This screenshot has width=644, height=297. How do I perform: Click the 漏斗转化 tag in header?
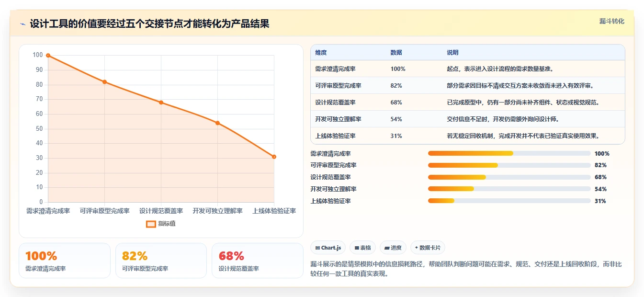tap(612, 22)
